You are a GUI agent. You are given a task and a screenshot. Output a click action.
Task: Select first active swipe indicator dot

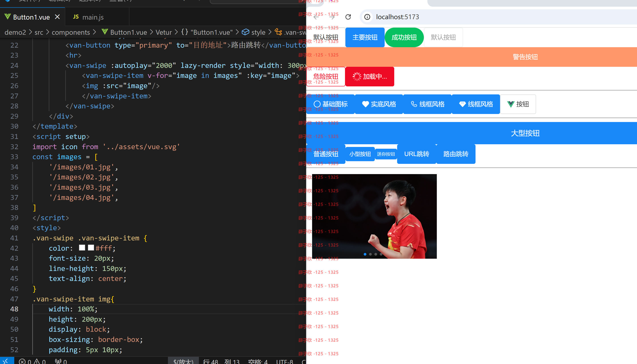(x=365, y=254)
